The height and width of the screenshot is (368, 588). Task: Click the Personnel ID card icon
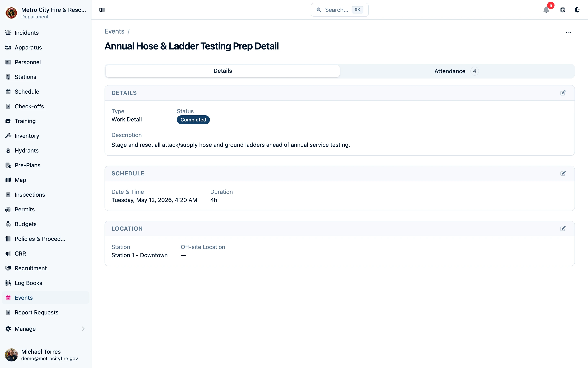(x=8, y=62)
